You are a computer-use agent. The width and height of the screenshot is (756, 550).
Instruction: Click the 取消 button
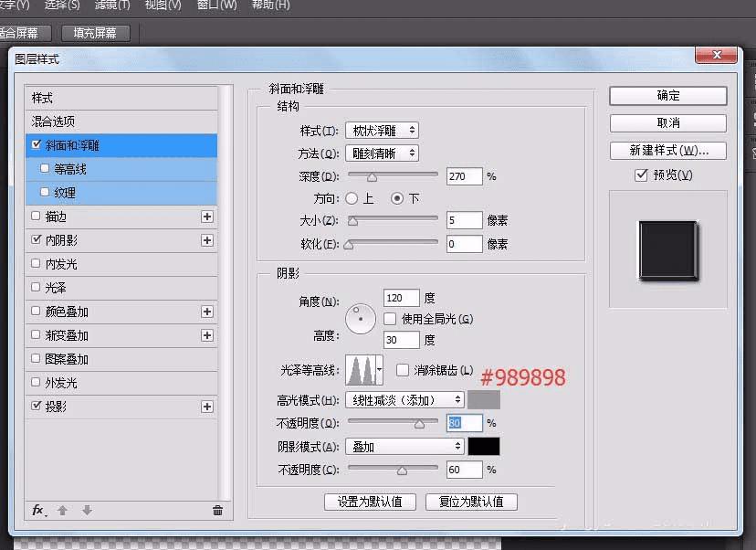coord(667,123)
